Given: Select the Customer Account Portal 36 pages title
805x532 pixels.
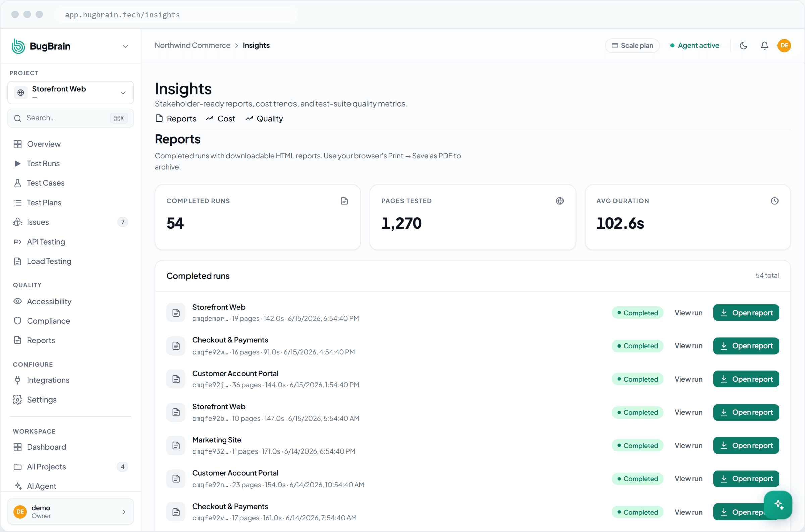Looking at the screenshot, I should tap(235, 373).
